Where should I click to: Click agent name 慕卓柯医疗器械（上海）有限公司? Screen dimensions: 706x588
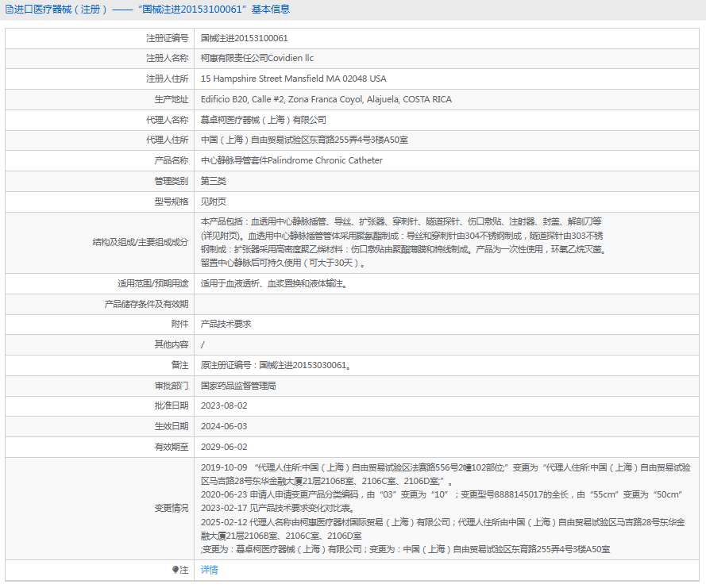click(264, 120)
